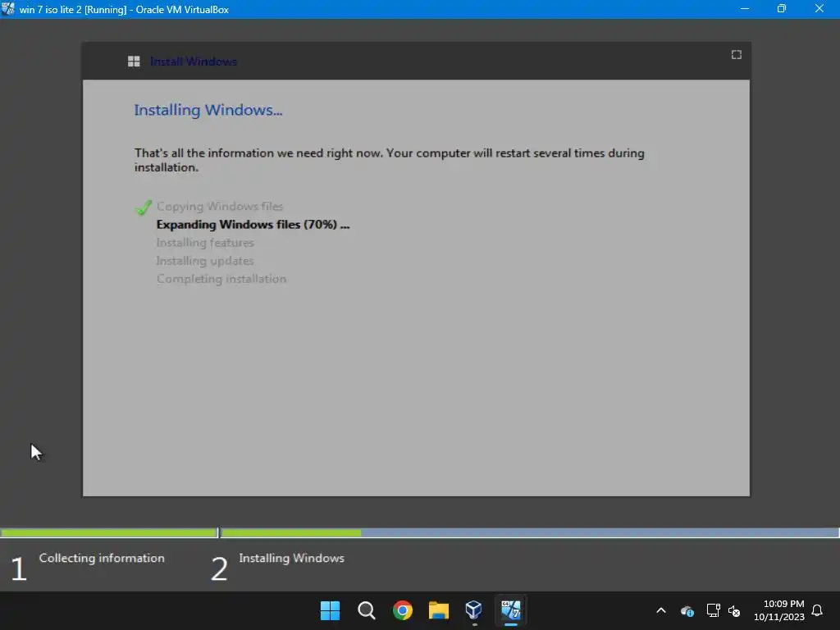Viewport: 840px width, 630px height.
Task: Click the Installing updates step
Action: click(205, 261)
